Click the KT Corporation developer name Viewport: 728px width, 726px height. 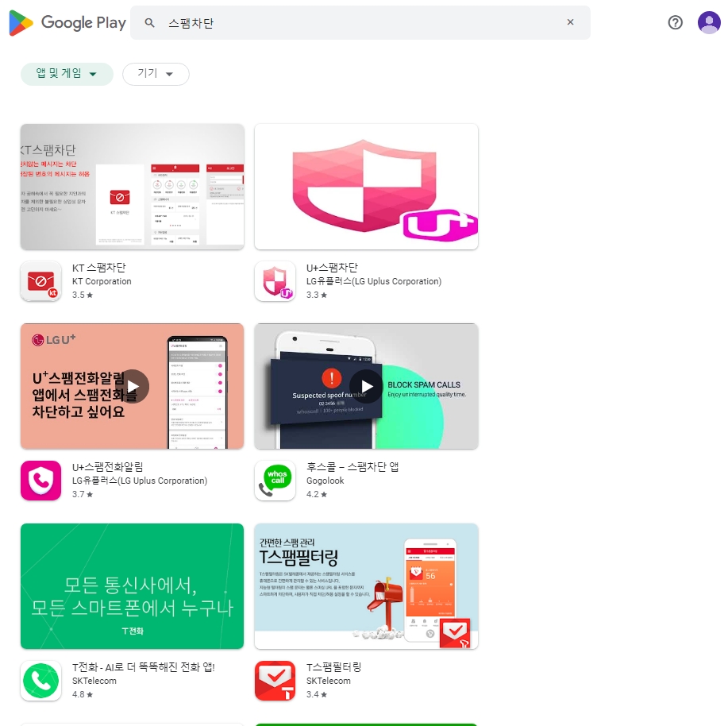coord(102,281)
